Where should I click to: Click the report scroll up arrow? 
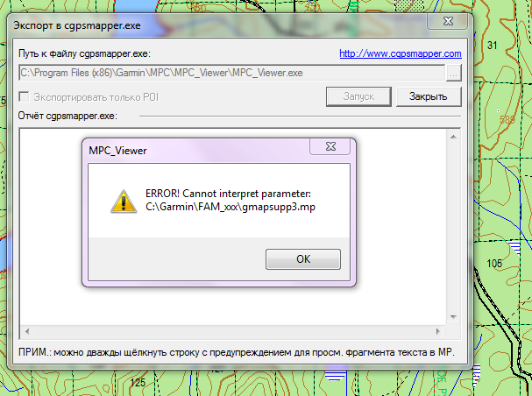point(453,137)
